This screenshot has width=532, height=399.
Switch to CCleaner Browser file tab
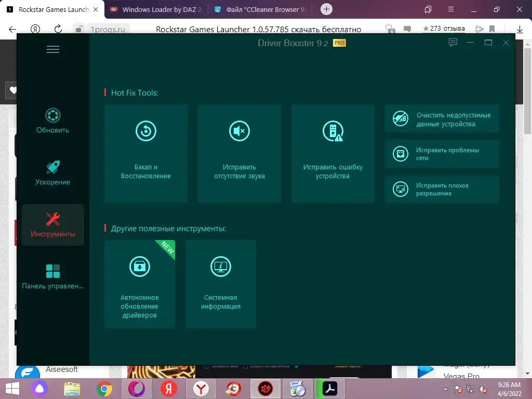(x=261, y=9)
